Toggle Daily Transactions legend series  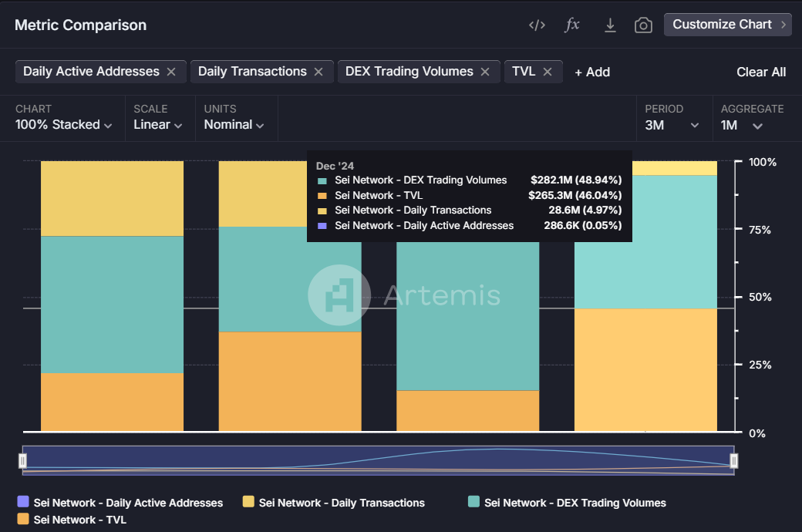pyautogui.click(x=333, y=503)
